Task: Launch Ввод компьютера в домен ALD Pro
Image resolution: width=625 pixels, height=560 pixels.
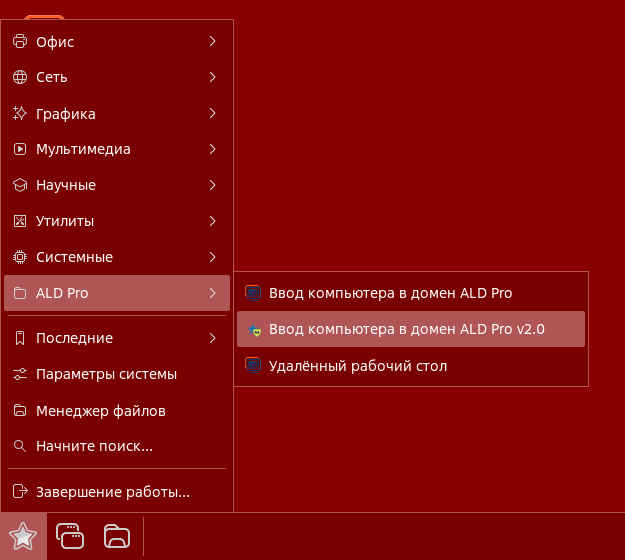Action: (411, 293)
